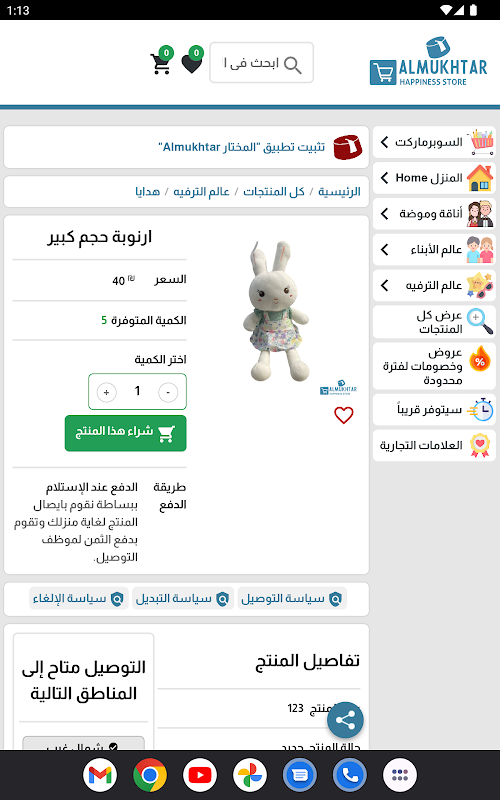Click the green شراء هذا المنتج button
Image resolution: width=500 pixels, height=800 pixels.
126,433
